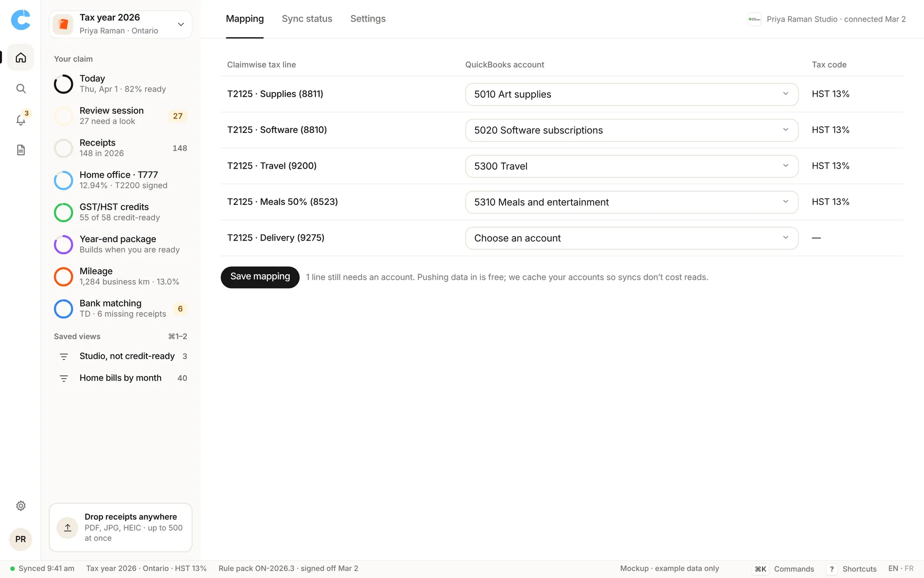This screenshot has height=578, width=924.
Task: Click the Claimwise logo icon
Action: (x=20, y=19)
